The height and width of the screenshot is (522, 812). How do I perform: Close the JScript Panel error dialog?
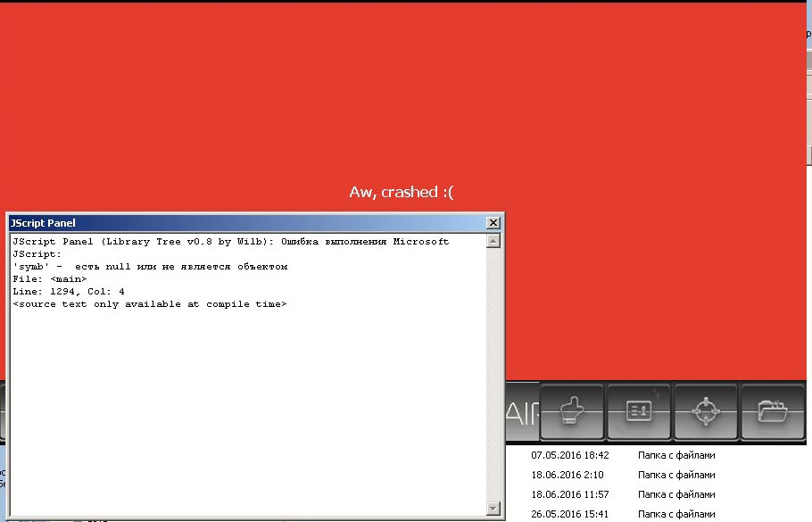coord(493,223)
